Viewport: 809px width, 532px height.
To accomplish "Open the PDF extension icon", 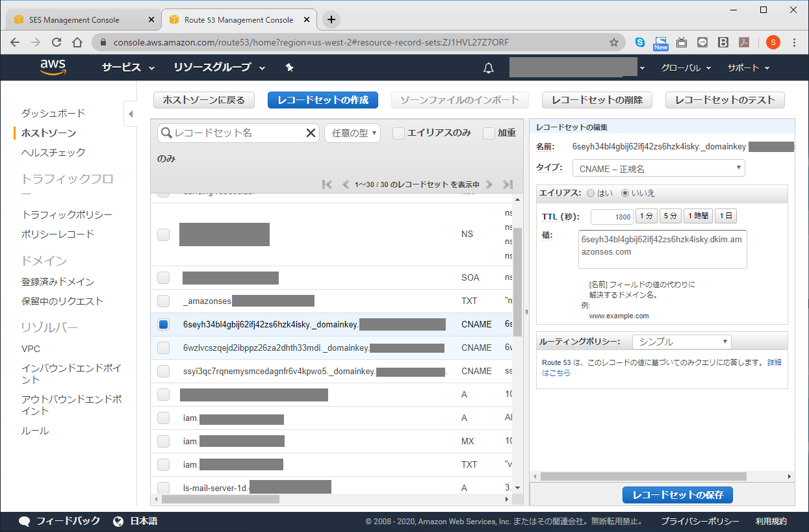I will tap(744, 42).
